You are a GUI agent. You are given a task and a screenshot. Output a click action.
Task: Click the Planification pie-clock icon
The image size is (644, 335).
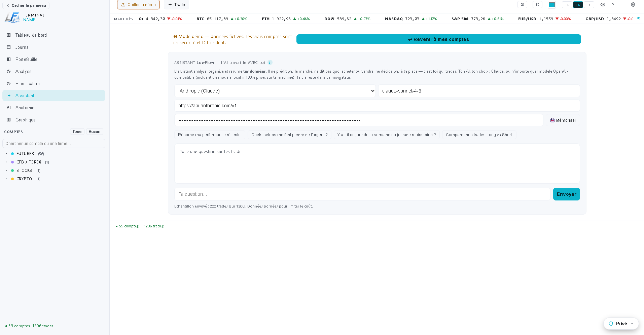pos(9,83)
